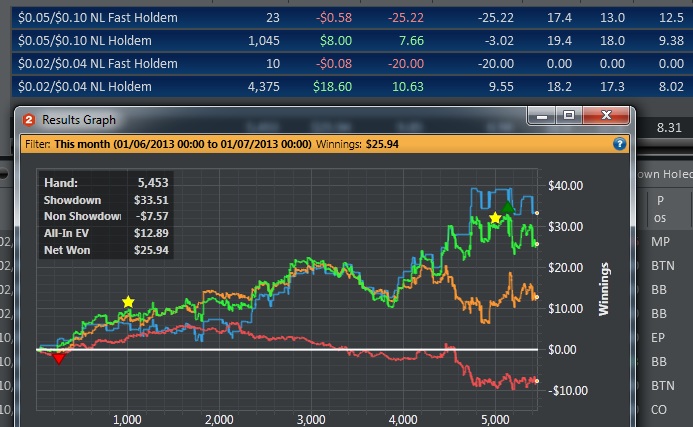
Task: Click the HM2 logo in Results Graph title
Action: click(29, 120)
